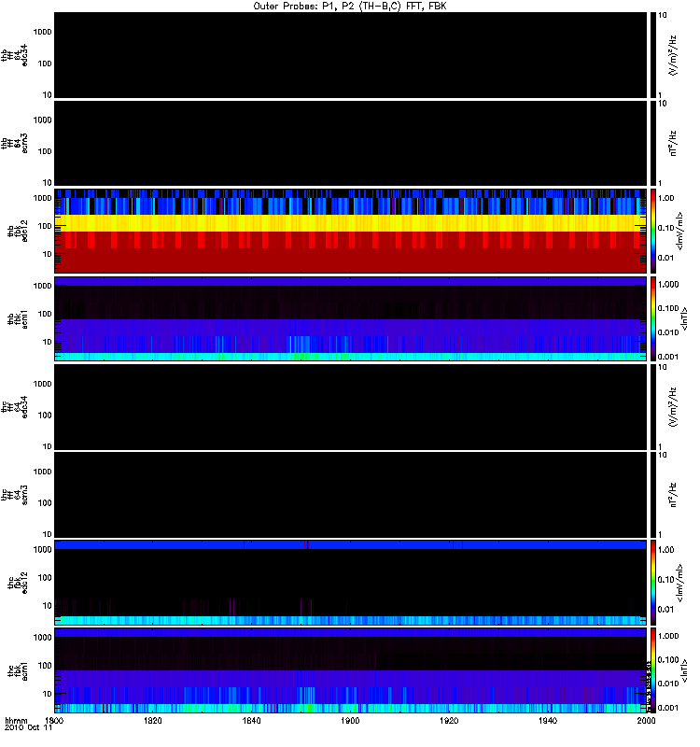700x747 pixels.
Task: Select the 'thc fff 64 edc34' y-axis label
Action: click(14, 407)
